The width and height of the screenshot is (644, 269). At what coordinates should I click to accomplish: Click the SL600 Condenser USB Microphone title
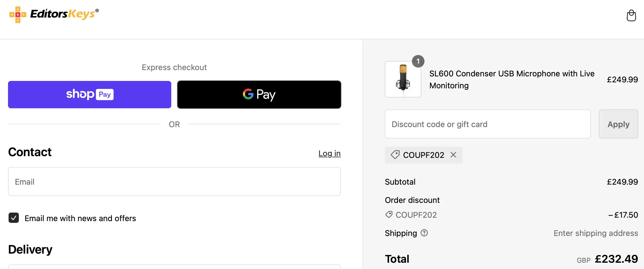(512, 80)
